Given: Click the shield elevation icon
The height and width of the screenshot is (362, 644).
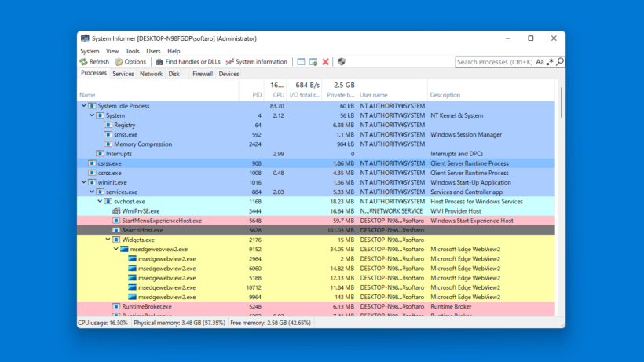Looking at the screenshot, I should pyautogui.click(x=342, y=61).
